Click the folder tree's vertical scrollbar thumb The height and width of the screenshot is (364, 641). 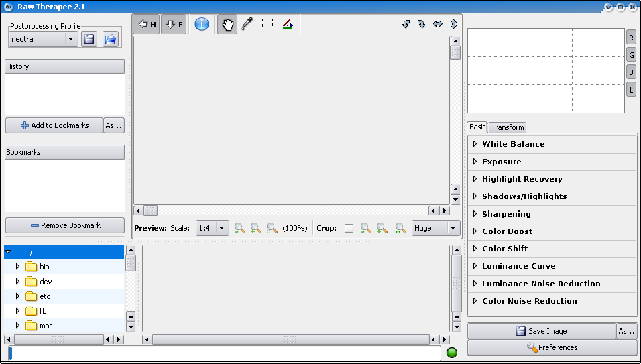coord(131,263)
